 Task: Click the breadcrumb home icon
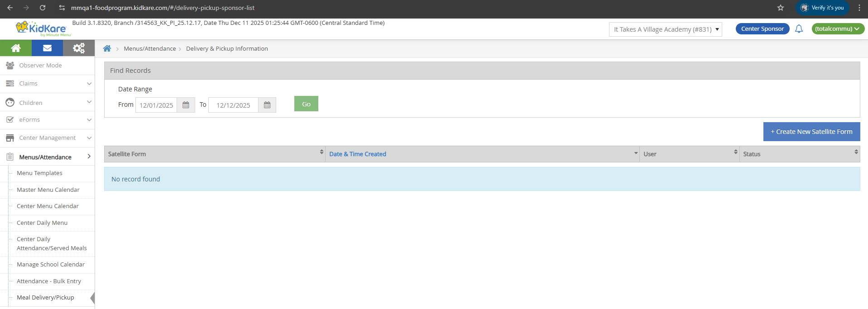[x=107, y=48]
